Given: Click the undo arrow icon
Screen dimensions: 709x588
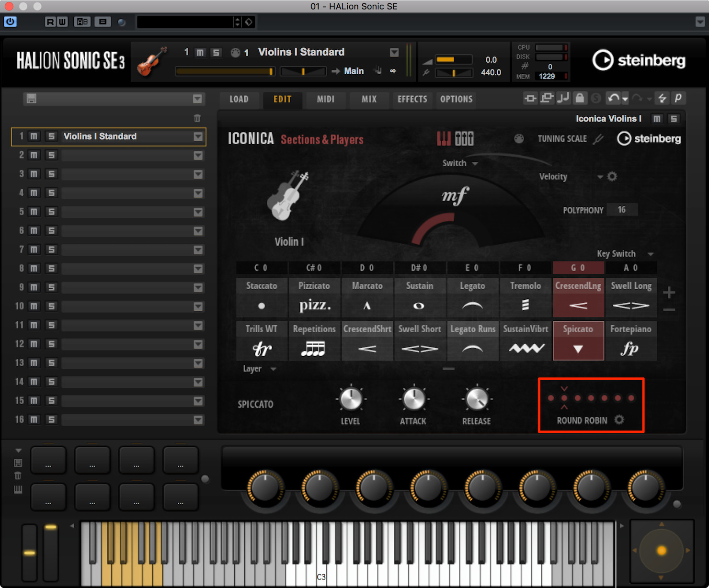Looking at the screenshot, I should (613, 98).
